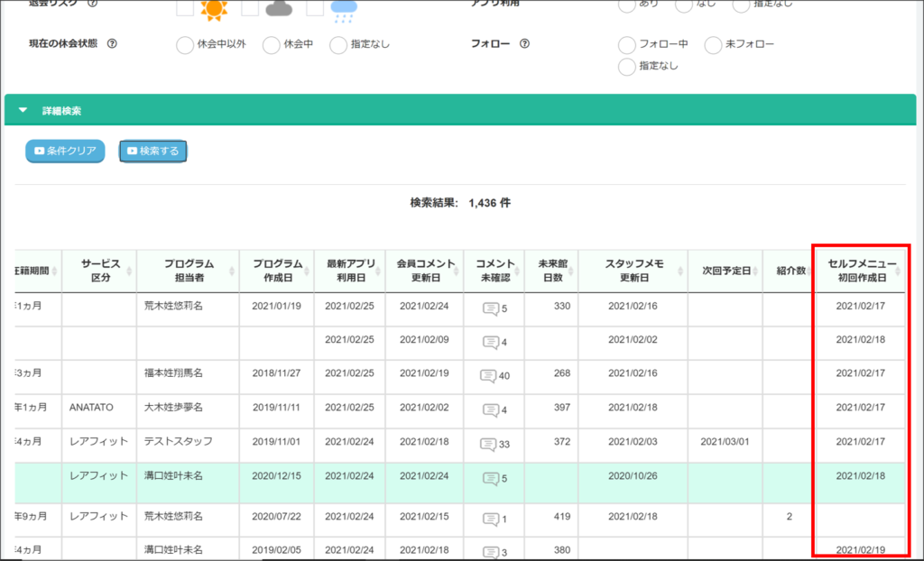The width and height of the screenshot is (924, 561).
Task: Open the comment icon showing 33 unread
Action: pyautogui.click(x=487, y=444)
